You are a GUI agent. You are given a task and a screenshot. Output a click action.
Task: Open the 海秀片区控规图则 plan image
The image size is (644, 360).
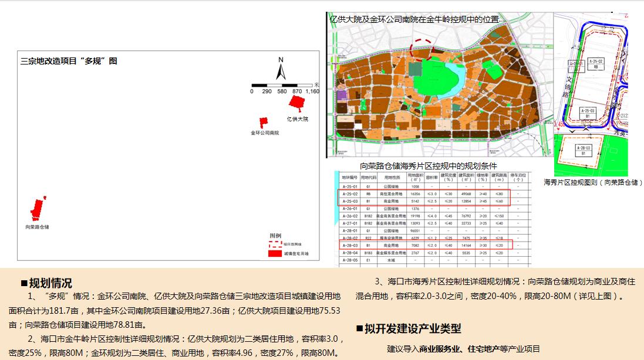[591, 94]
